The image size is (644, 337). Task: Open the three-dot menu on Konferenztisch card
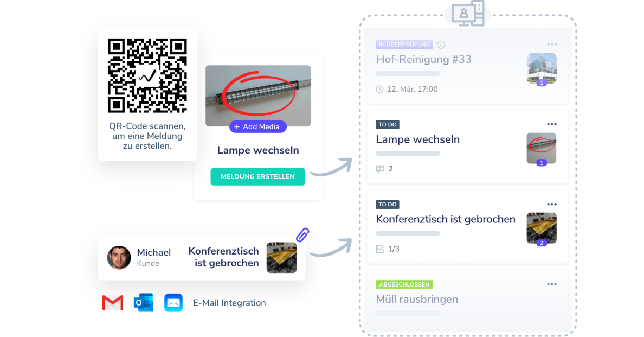tap(552, 204)
